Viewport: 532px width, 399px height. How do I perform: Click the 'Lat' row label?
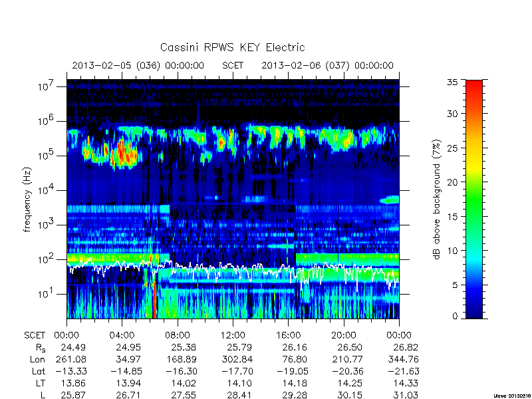39,371
